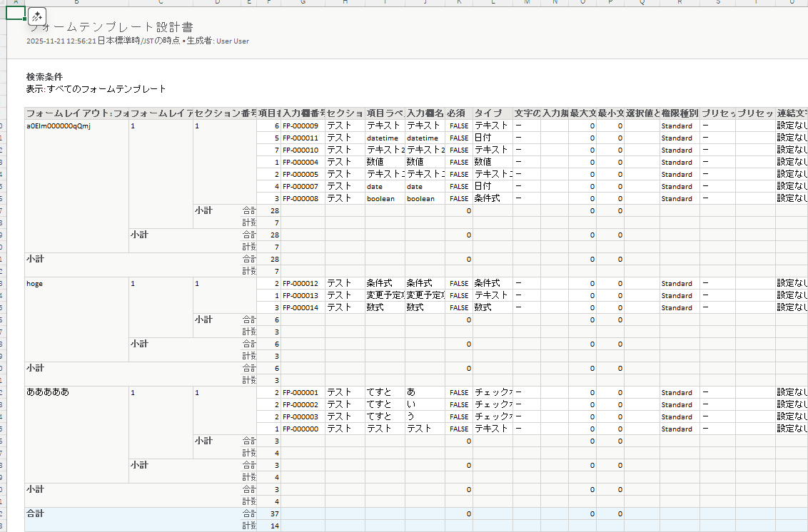Click the 変更予定 item label cell
The image size is (808, 532).
click(384, 296)
